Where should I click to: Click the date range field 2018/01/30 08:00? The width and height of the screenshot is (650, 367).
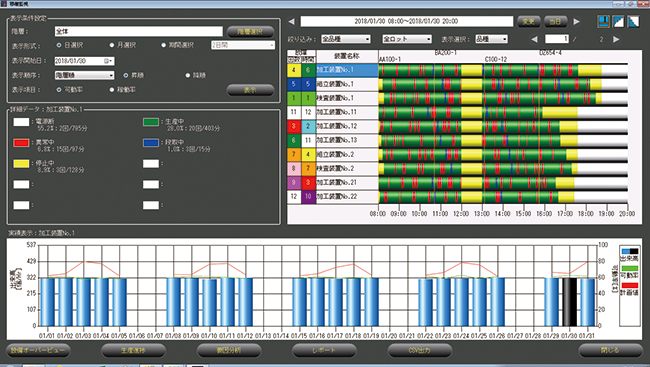point(406,21)
